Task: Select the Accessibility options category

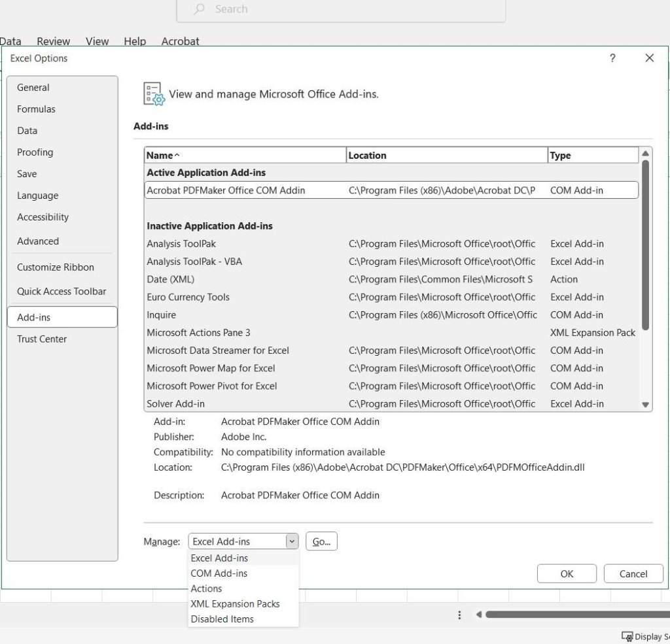Action: pos(62,217)
